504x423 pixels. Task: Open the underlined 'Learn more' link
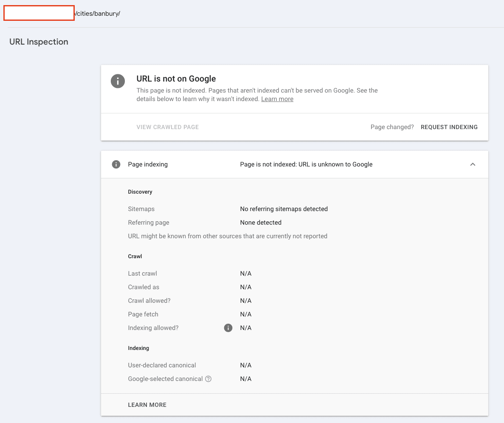277,99
